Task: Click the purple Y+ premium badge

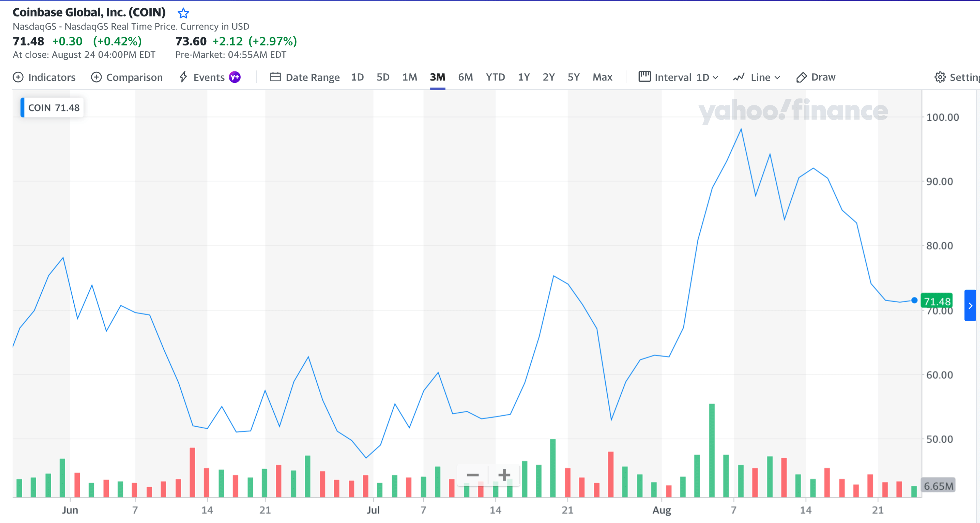Action: click(x=234, y=77)
